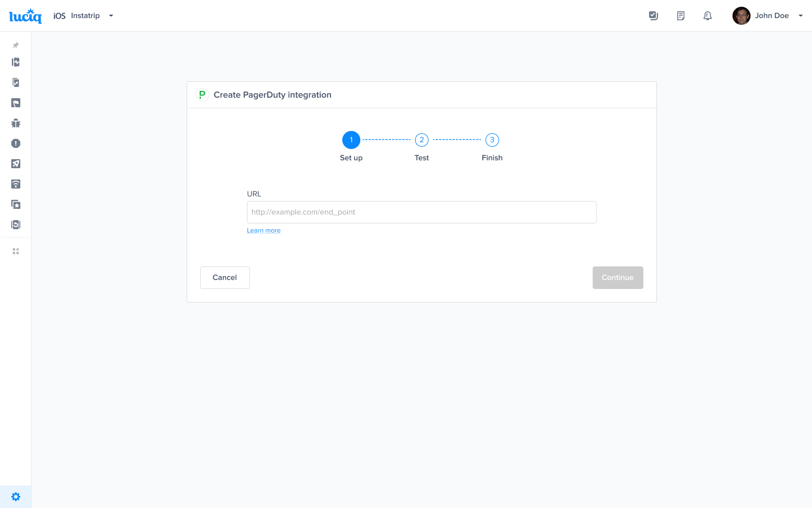Open the activity pulse sidebar icon
The width and height of the screenshot is (812, 508).
16,62
